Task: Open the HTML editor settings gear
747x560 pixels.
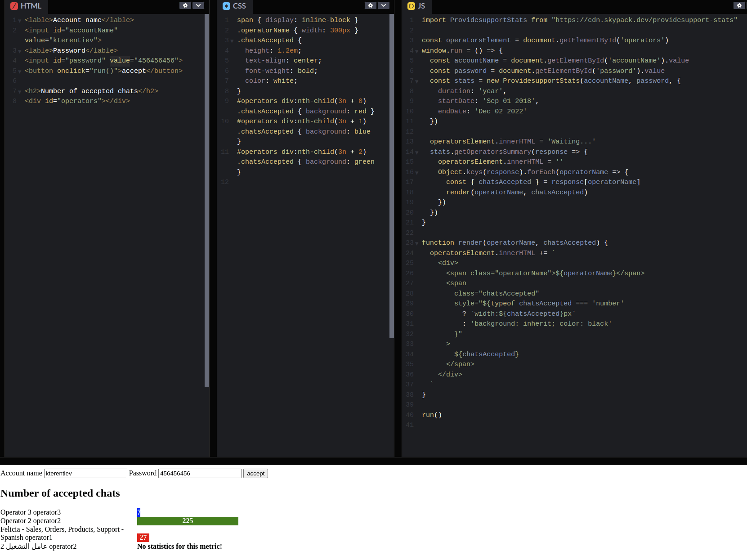Action: 185,5
